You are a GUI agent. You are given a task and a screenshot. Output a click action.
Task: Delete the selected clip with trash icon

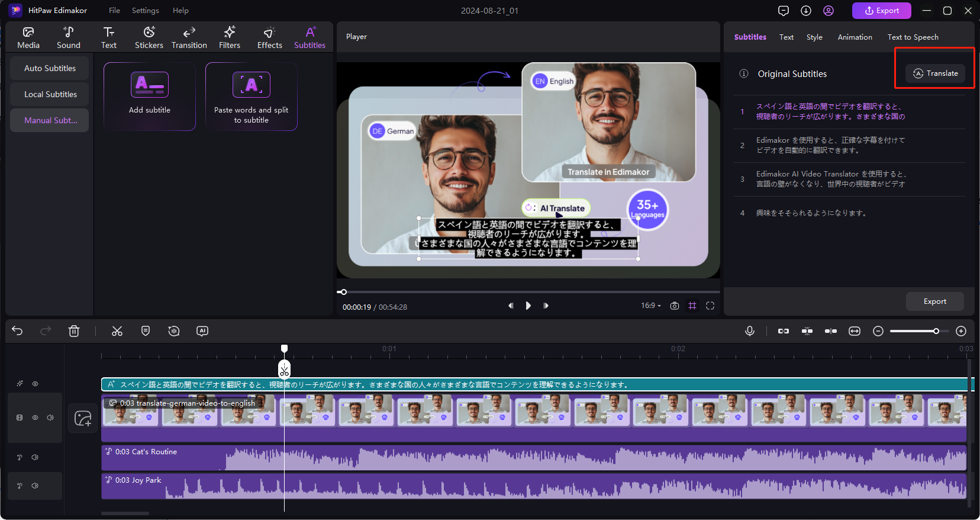tap(74, 331)
